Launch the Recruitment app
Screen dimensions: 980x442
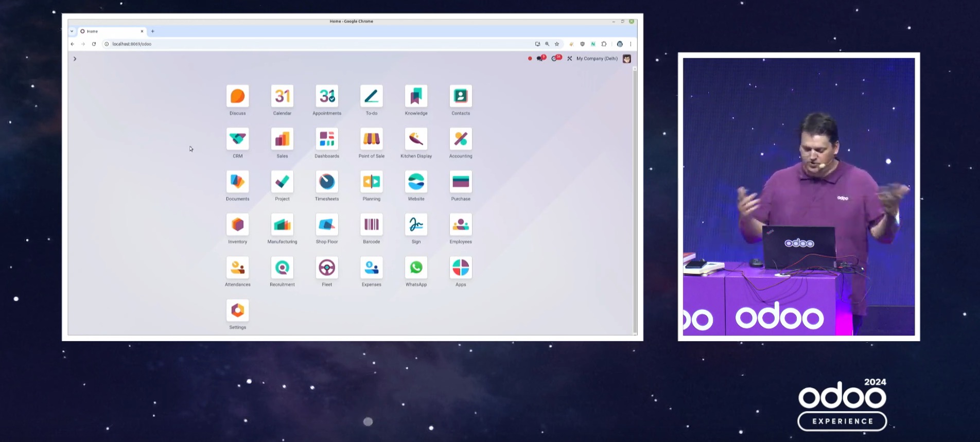[282, 268]
